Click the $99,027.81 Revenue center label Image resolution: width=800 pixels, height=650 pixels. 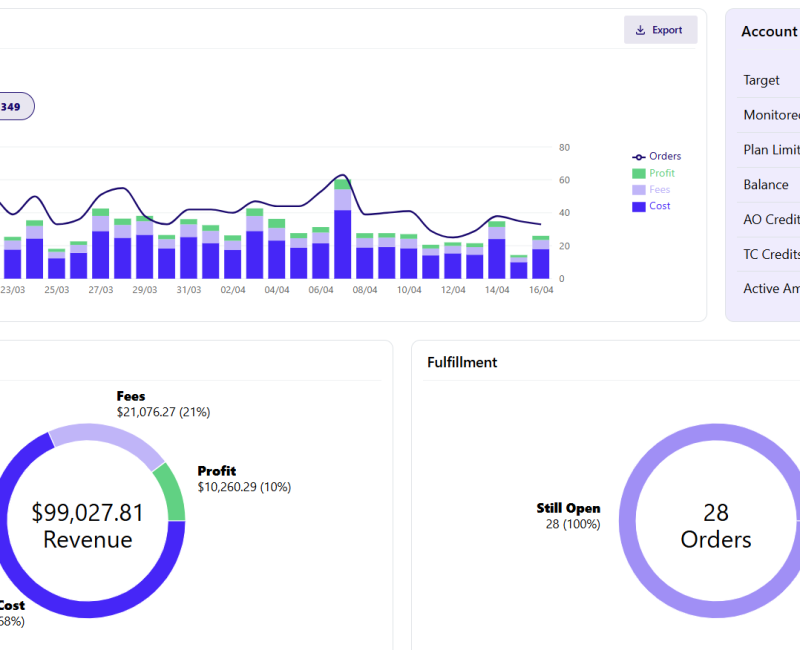coord(88,526)
